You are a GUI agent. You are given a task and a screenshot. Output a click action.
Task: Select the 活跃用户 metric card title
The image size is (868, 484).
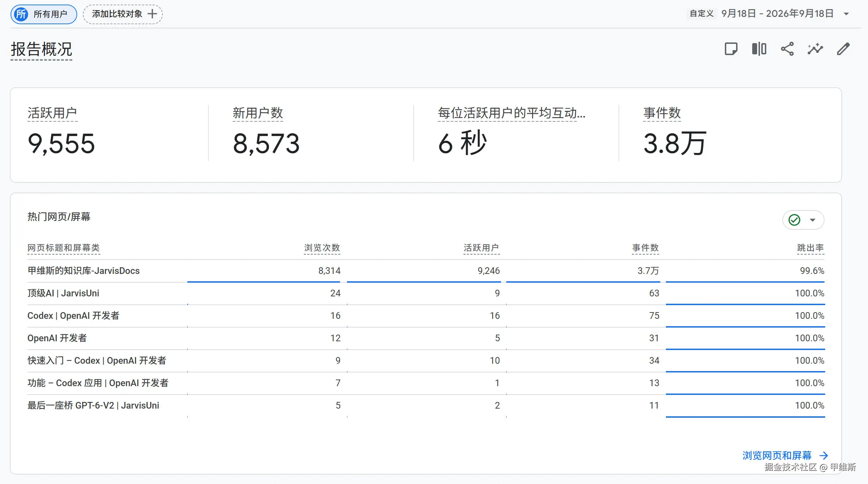pyautogui.click(x=52, y=113)
